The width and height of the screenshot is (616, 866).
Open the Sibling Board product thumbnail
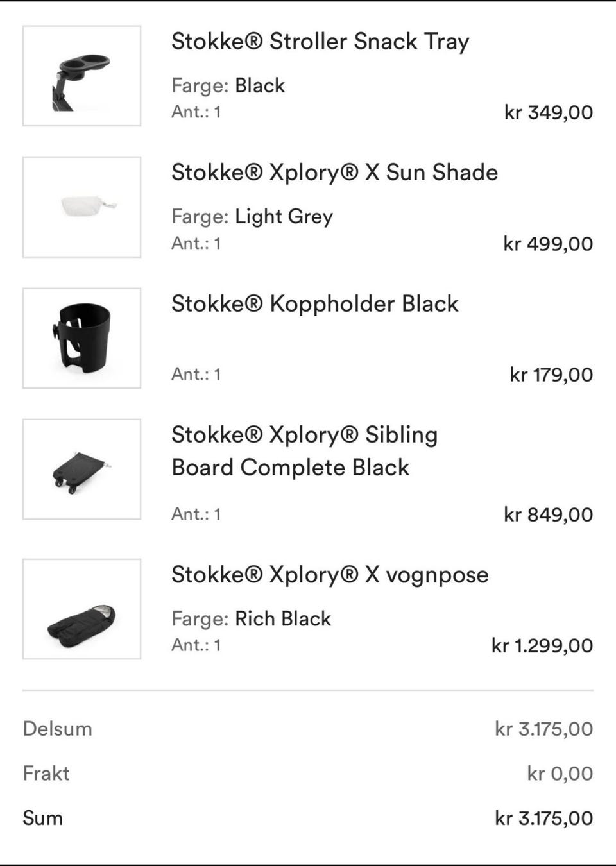click(81, 469)
